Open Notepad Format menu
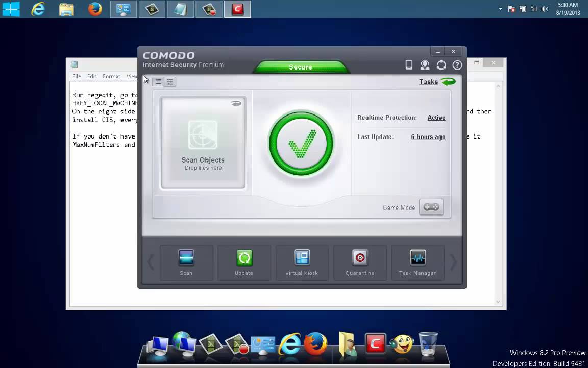588x368 pixels. click(x=111, y=76)
